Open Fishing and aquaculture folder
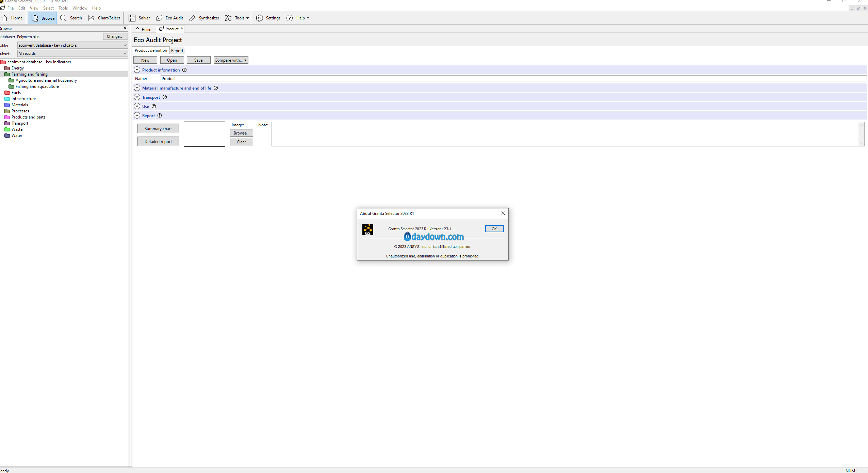 point(34,86)
